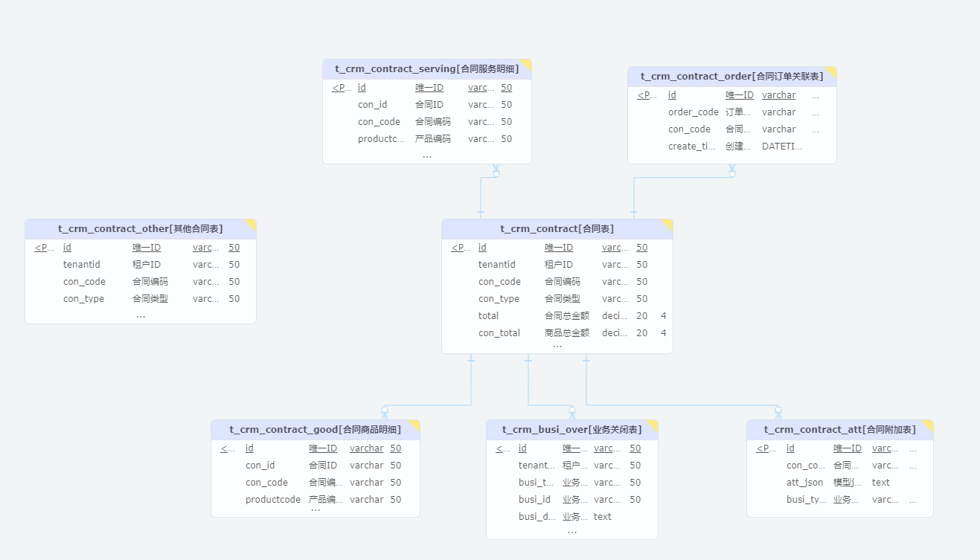Expand more fields ellipsis in t_crm_contract[合同表] table

pos(557,347)
